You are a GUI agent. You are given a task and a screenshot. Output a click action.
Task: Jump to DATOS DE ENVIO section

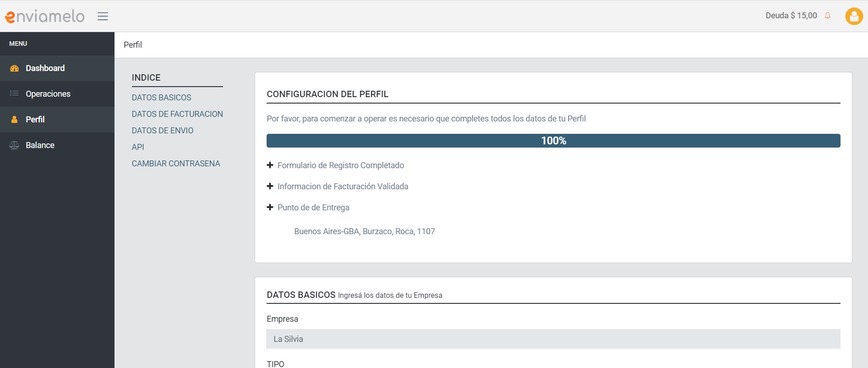tap(163, 131)
